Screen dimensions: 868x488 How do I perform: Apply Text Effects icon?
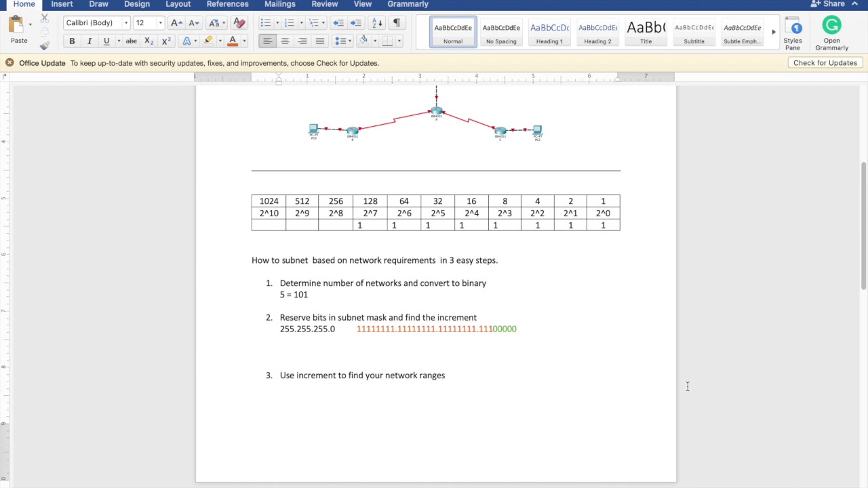[x=186, y=41]
